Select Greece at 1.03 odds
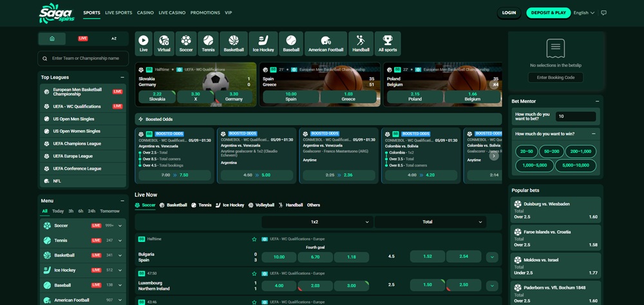This screenshot has width=644, height=305. click(348, 97)
